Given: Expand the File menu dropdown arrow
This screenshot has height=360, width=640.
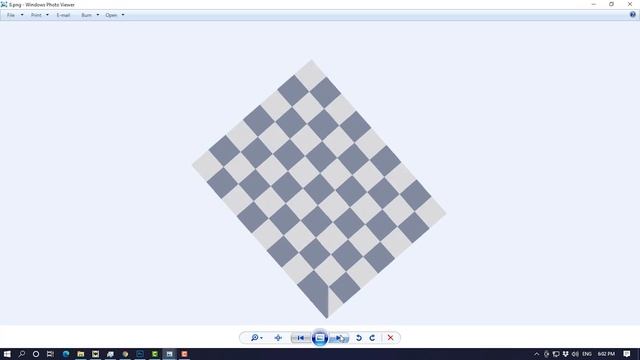Looking at the screenshot, I should pyautogui.click(x=22, y=15).
